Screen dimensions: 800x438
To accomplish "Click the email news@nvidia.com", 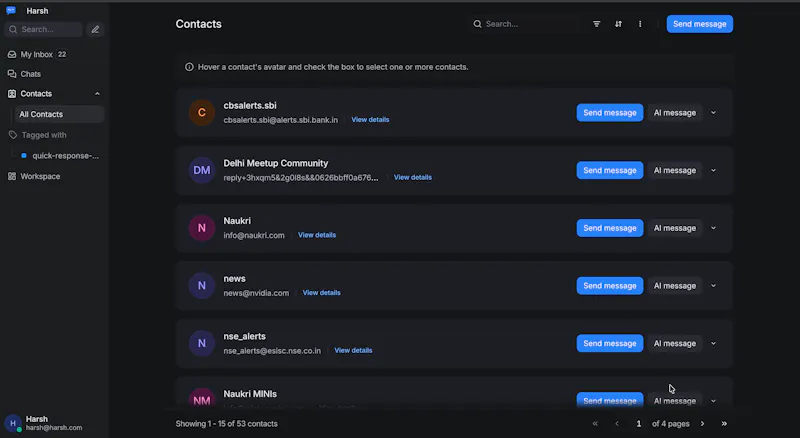I will coord(256,293).
